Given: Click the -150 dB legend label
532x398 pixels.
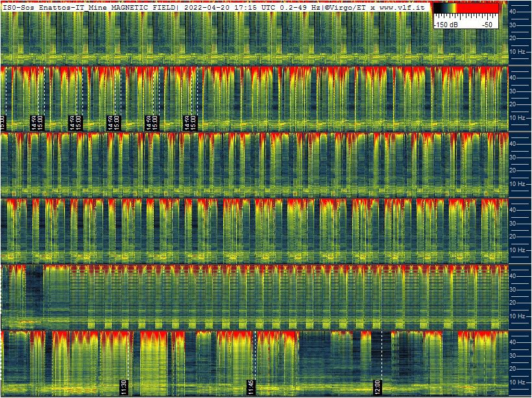Looking at the screenshot, I should (x=447, y=24).
